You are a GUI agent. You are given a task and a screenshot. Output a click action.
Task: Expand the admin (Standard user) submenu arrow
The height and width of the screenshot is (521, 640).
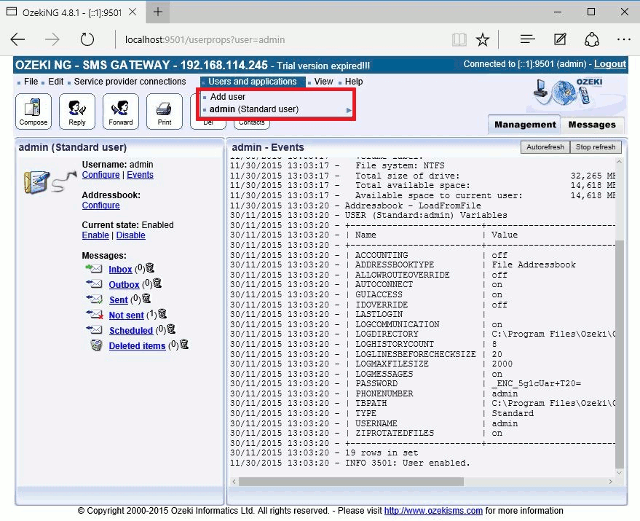(349, 110)
